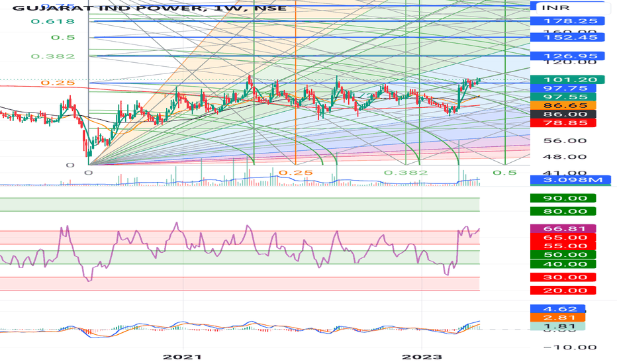617x364 pixels.
Task: Click the −10.00 MACD scale value
Action: click(570, 347)
